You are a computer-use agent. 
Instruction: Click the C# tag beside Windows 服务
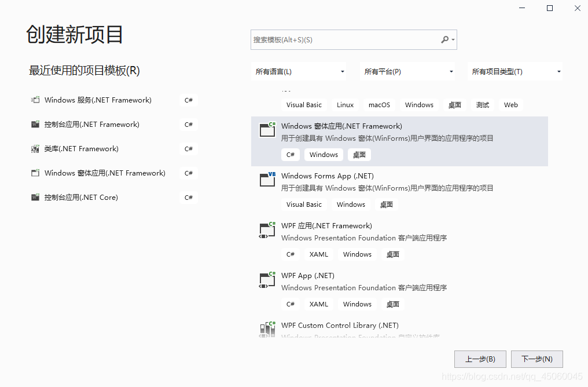pos(189,100)
